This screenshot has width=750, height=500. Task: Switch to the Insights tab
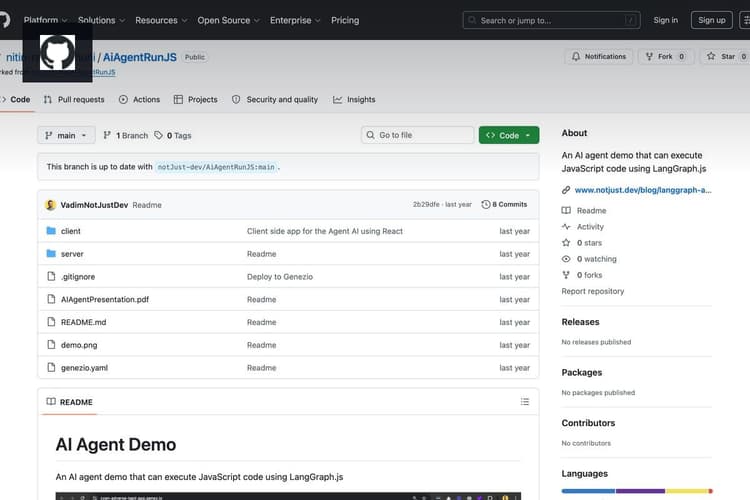point(354,100)
